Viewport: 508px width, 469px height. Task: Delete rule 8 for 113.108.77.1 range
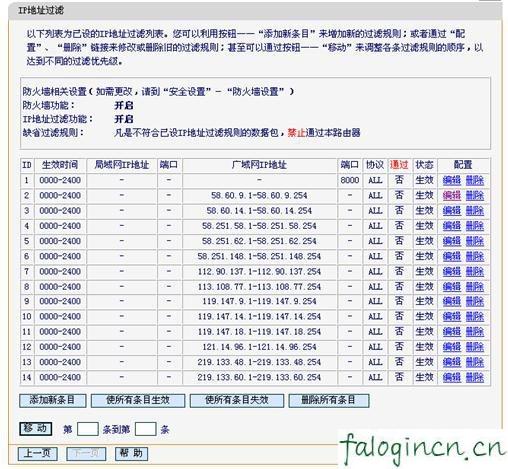coord(475,287)
